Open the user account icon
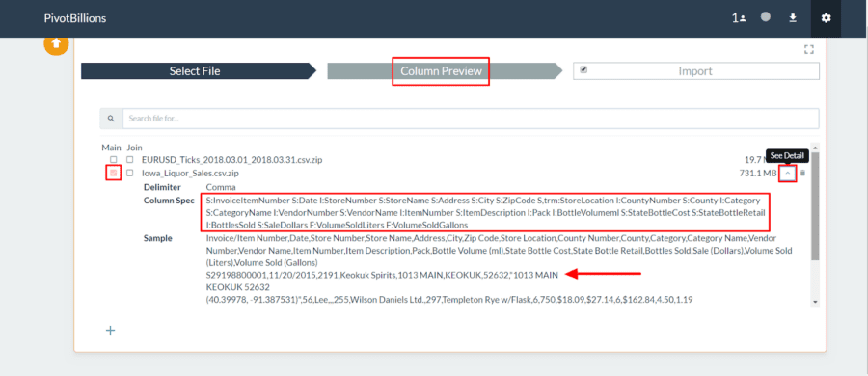 [739, 18]
